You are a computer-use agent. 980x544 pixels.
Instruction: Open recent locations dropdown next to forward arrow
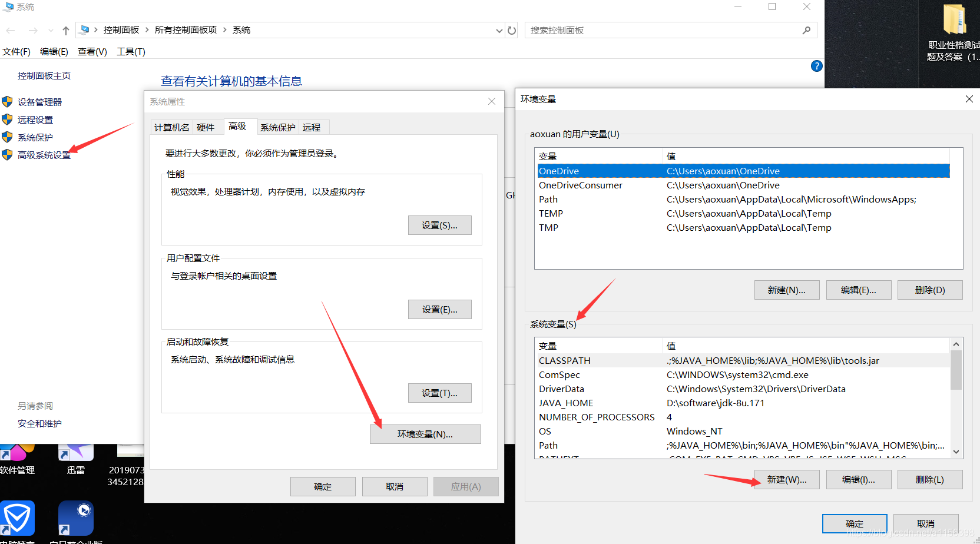[x=51, y=31]
